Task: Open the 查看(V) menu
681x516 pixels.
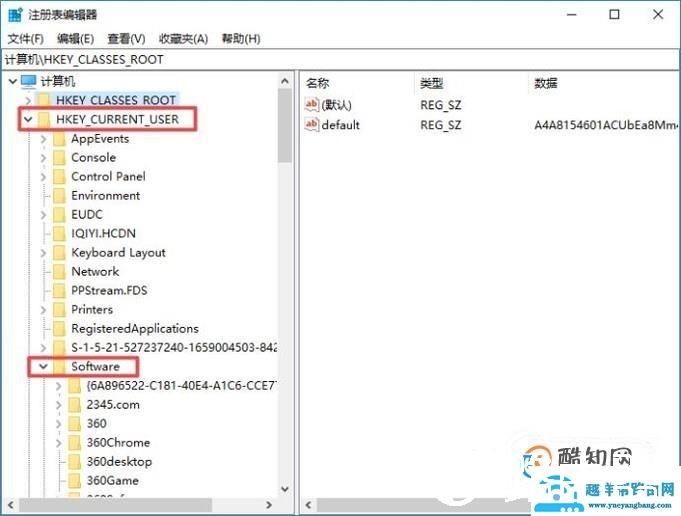Action: tap(126, 39)
